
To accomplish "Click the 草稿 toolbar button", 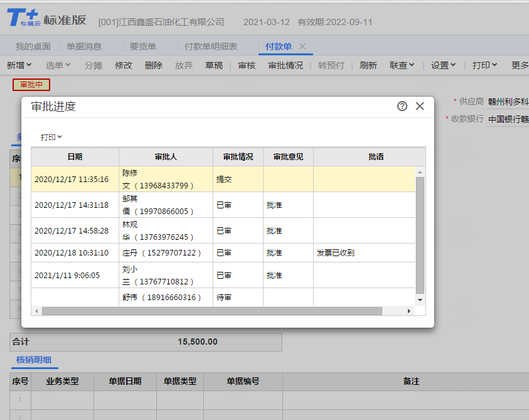I will (x=214, y=65).
